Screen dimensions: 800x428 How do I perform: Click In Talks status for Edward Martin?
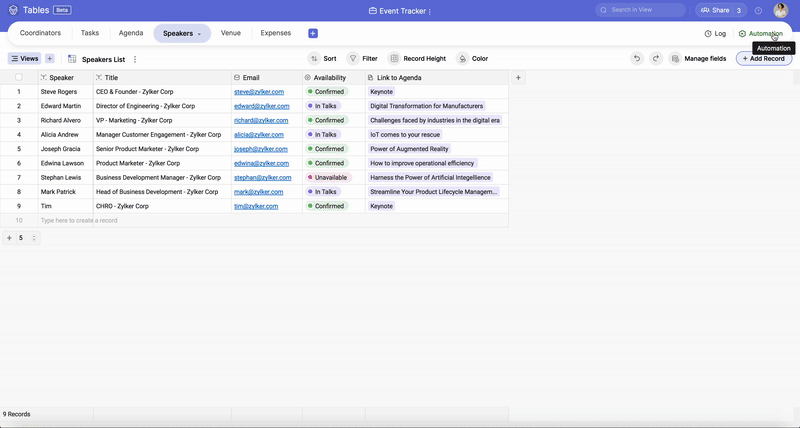coord(321,106)
